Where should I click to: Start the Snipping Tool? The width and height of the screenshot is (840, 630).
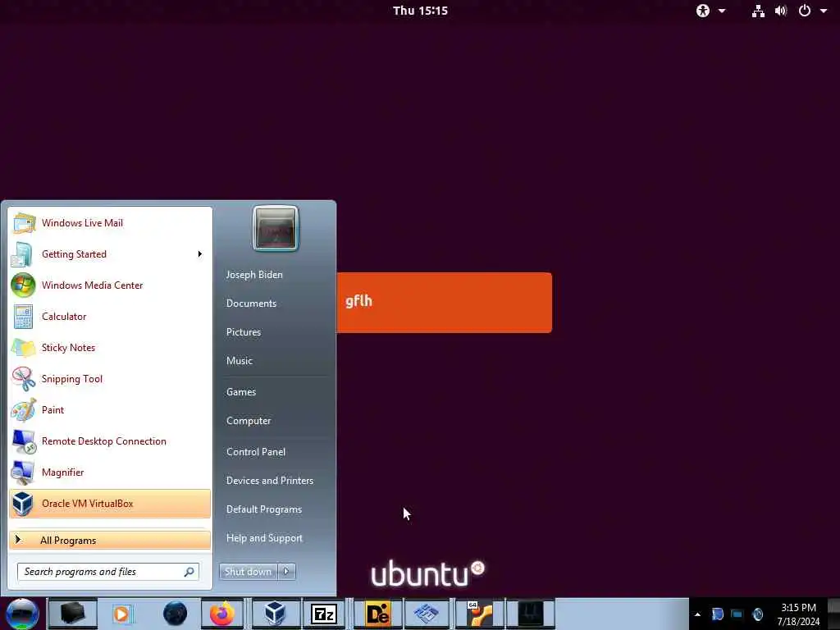tap(110, 379)
